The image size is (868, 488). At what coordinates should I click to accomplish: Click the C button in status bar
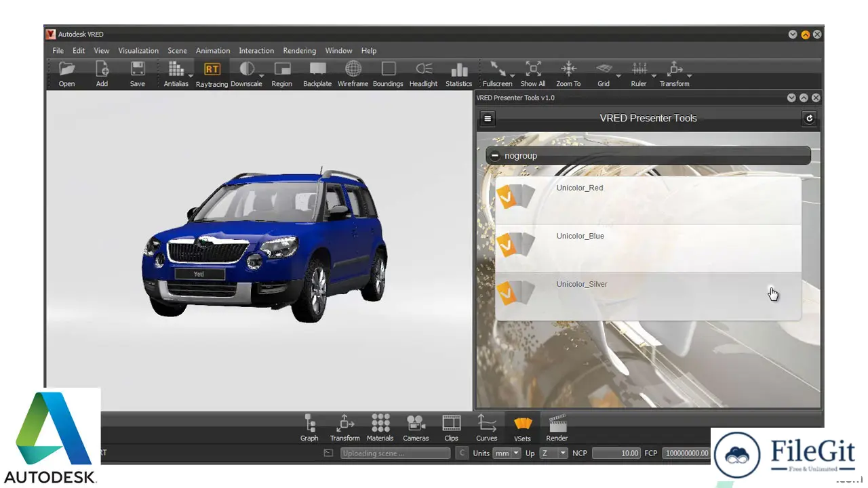point(462,453)
